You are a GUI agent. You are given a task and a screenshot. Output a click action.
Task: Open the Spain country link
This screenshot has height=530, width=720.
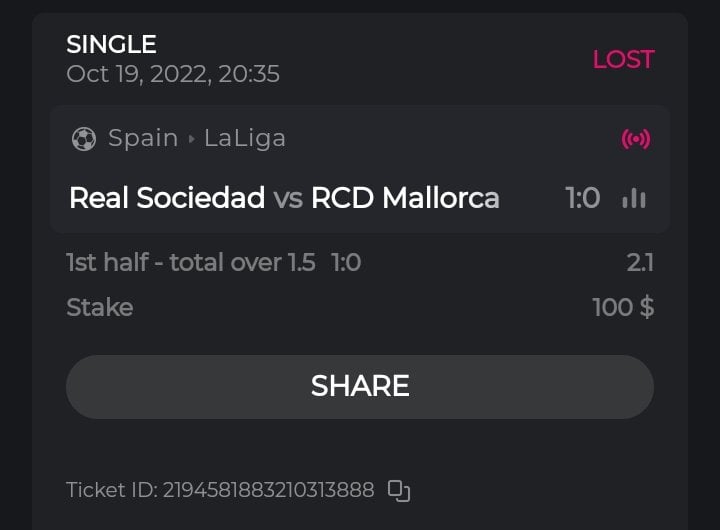(x=143, y=138)
